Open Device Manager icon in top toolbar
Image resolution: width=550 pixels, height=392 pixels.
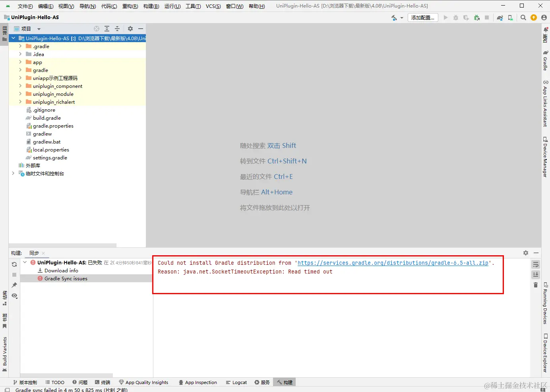tap(510, 17)
